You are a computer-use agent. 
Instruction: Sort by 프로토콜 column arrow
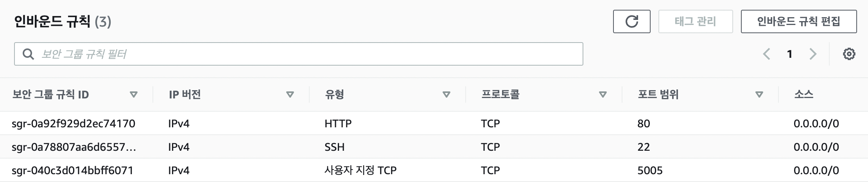coord(603,95)
